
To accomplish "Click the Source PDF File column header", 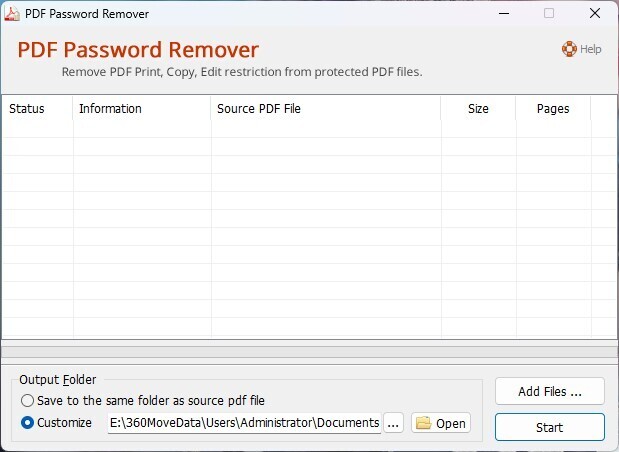I will point(258,109).
